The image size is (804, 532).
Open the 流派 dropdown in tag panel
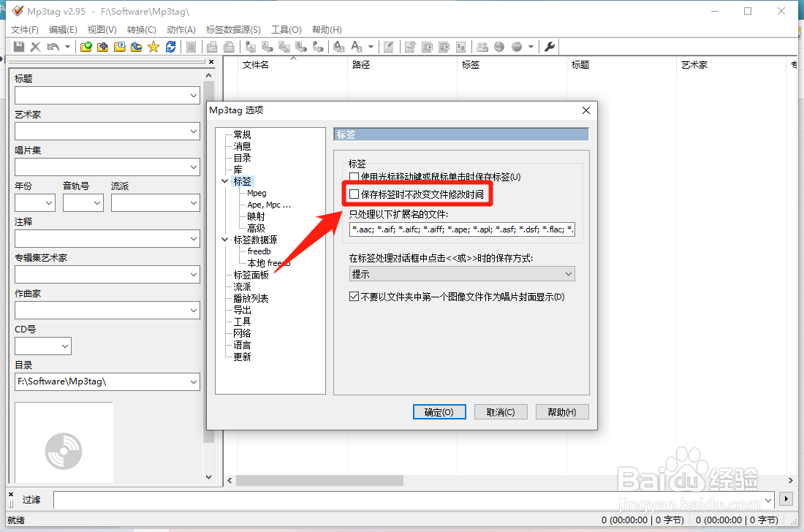tap(193, 203)
